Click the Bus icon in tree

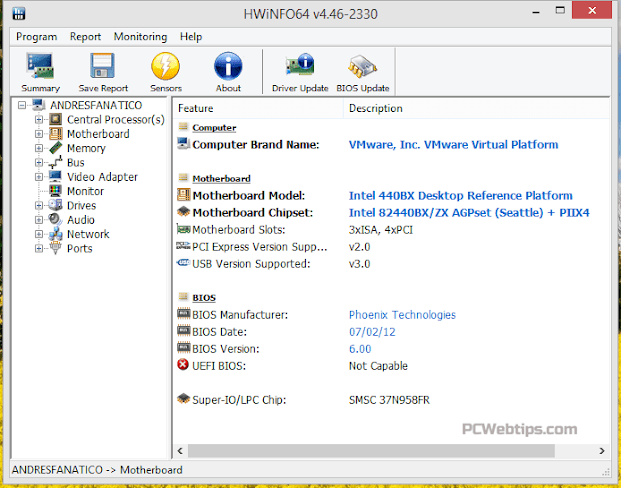[55, 162]
